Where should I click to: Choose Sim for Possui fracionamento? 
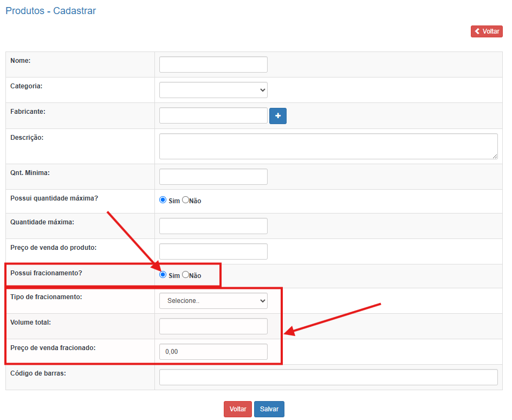163,275
